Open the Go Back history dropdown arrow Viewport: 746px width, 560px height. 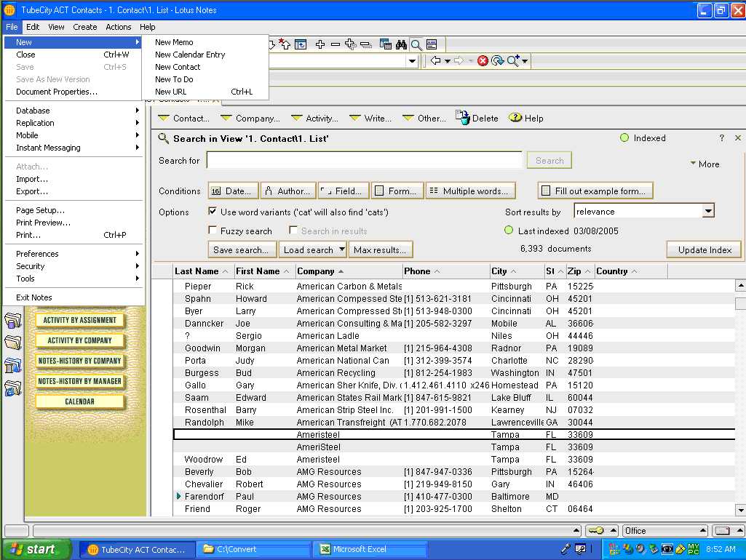(447, 61)
